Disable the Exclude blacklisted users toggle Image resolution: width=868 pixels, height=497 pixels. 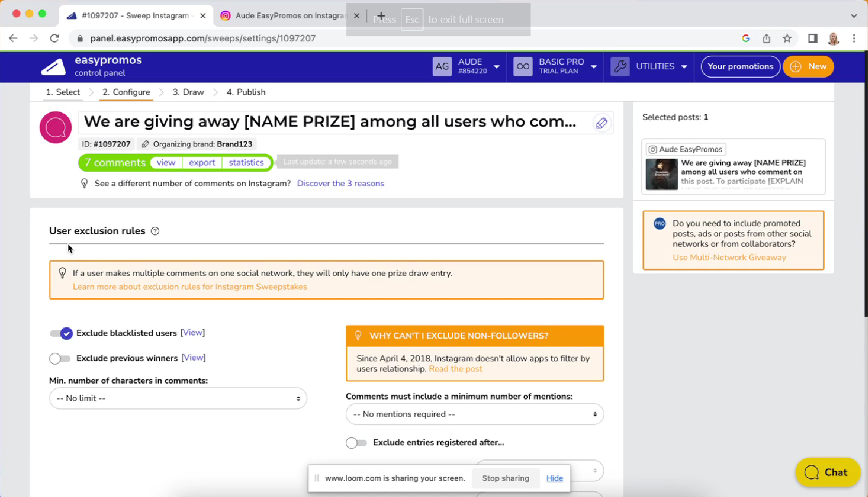61,333
